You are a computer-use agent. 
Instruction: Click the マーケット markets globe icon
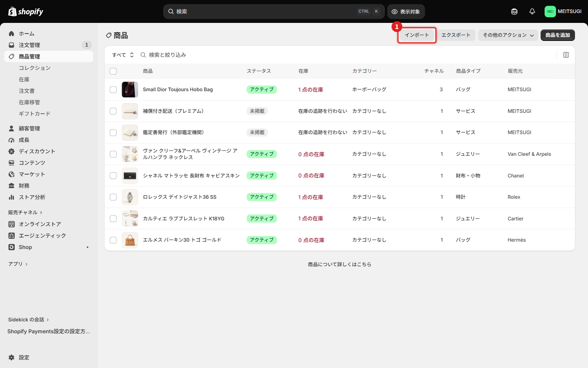pyautogui.click(x=11, y=174)
